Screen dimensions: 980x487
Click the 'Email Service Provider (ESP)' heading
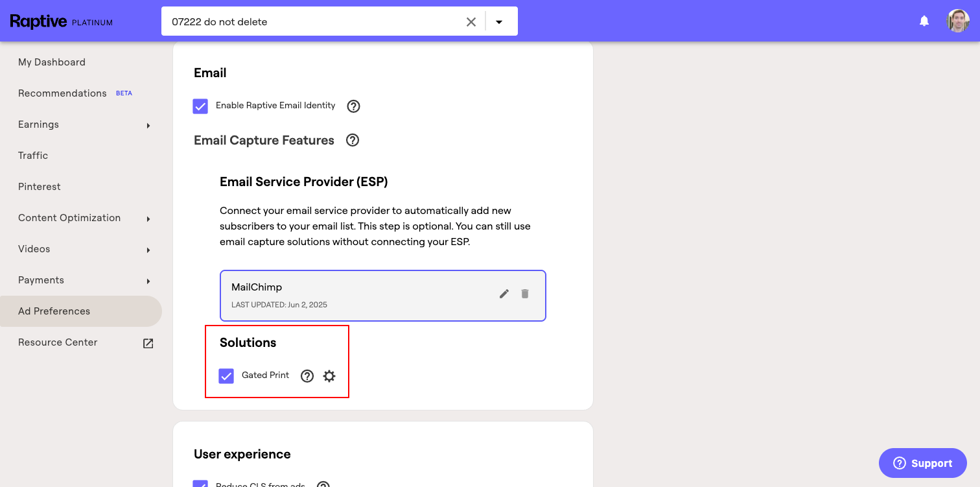304,182
